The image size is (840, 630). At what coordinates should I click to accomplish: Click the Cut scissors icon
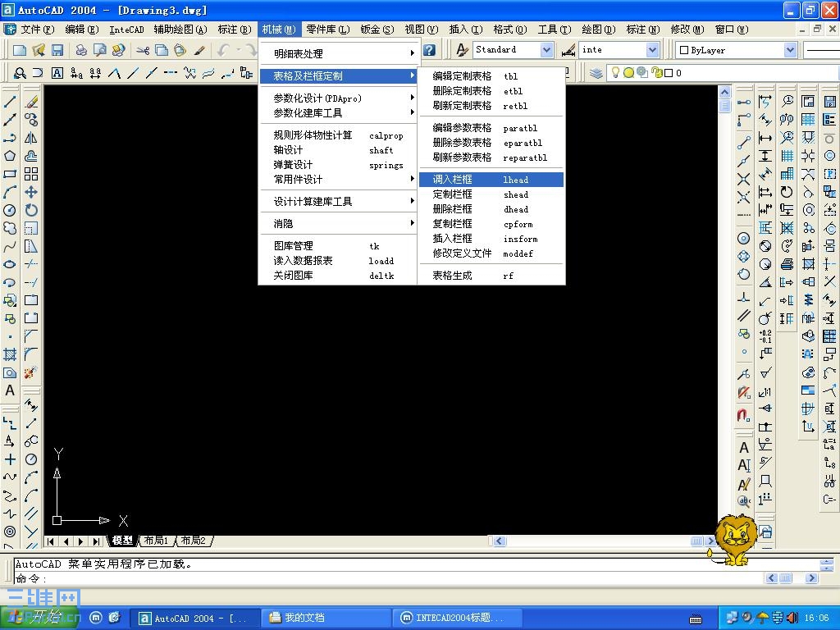(143, 50)
